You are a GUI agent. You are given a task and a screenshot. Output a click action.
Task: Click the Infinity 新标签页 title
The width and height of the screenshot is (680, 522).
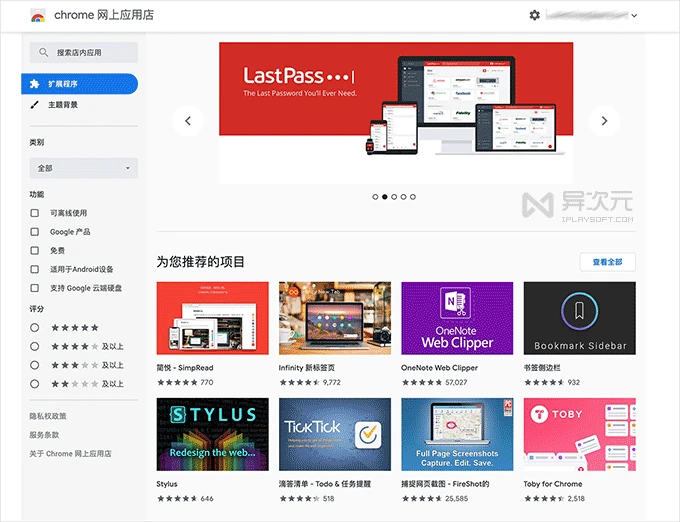(x=307, y=368)
